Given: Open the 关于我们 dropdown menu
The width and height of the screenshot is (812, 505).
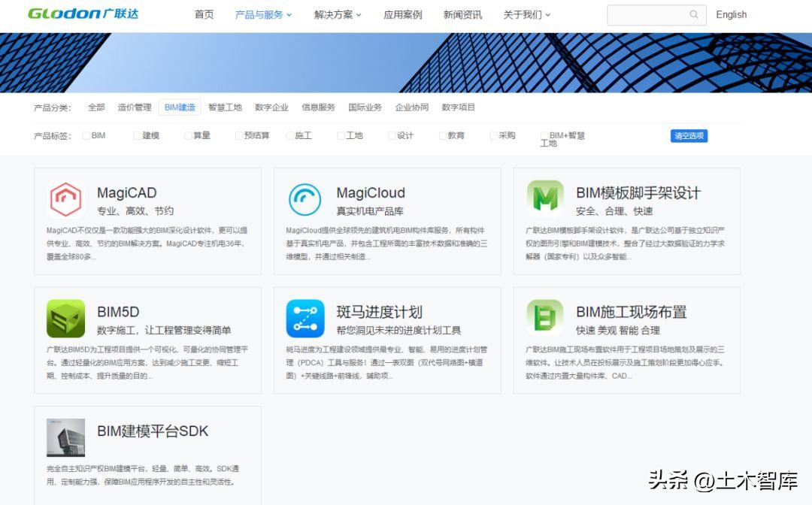Looking at the screenshot, I should click(526, 15).
